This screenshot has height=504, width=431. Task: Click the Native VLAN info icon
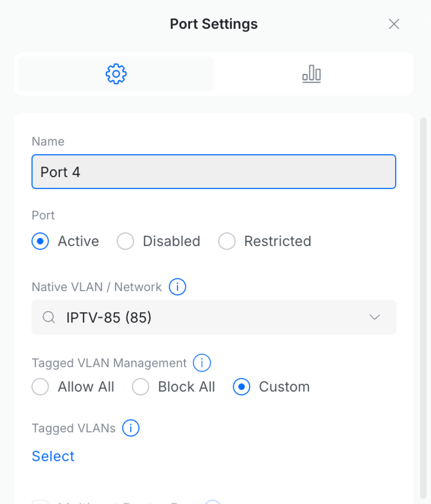(178, 287)
